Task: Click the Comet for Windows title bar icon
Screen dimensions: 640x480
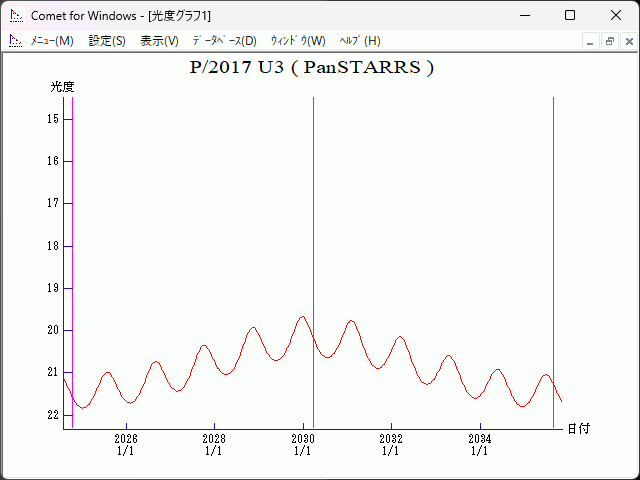Action: click(x=15, y=15)
